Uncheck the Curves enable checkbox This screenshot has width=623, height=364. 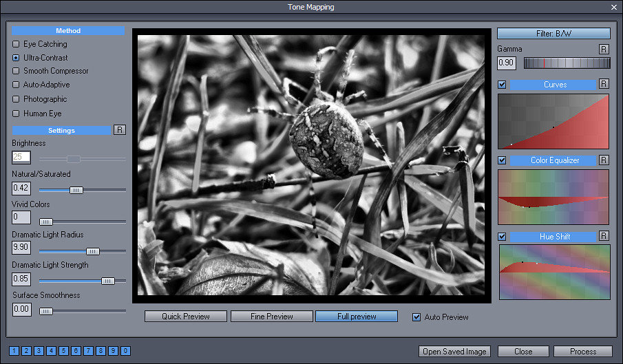(502, 85)
